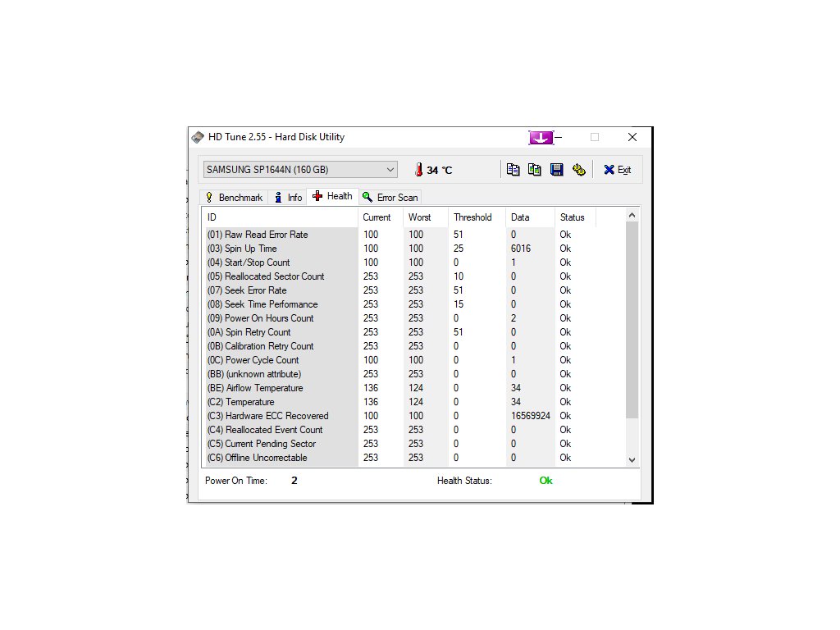Click the Spin Up Time threshold 25

[459, 249]
